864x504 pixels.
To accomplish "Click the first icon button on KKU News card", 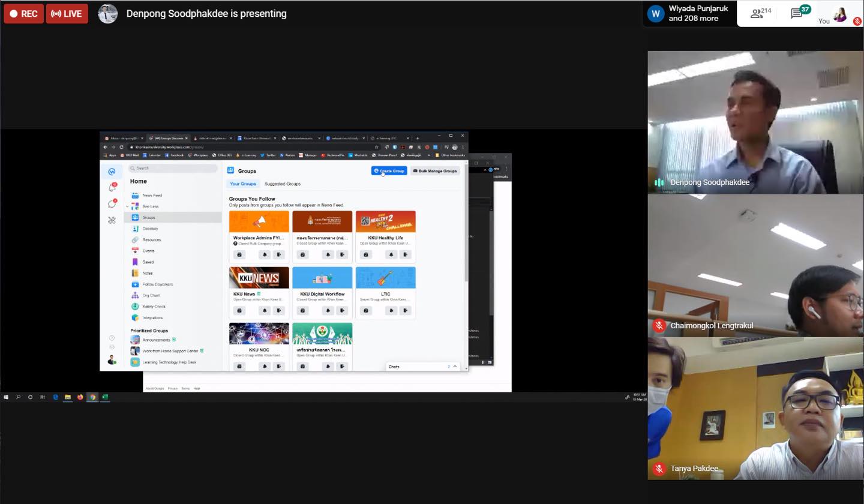I will pos(239,311).
